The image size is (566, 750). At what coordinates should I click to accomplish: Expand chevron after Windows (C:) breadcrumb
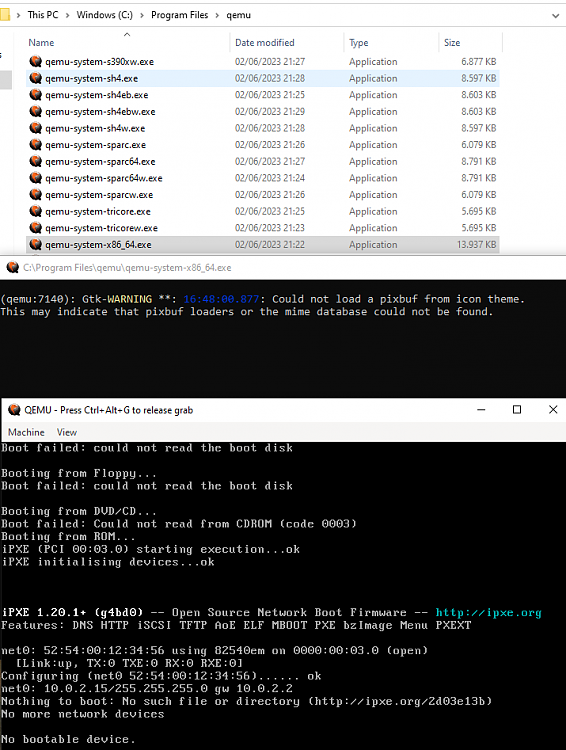(142, 15)
